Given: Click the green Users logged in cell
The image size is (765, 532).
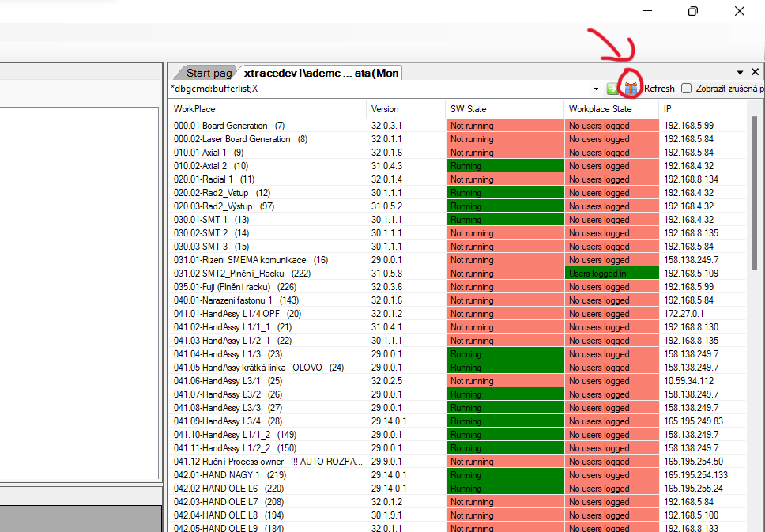Looking at the screenshot, I should tap(611, 274).
